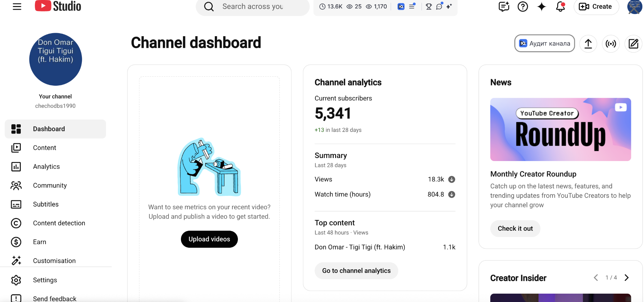This screenshot has height=302, width=644.
Task: Open the list icon with blue dot
Action: coord(412,6)
